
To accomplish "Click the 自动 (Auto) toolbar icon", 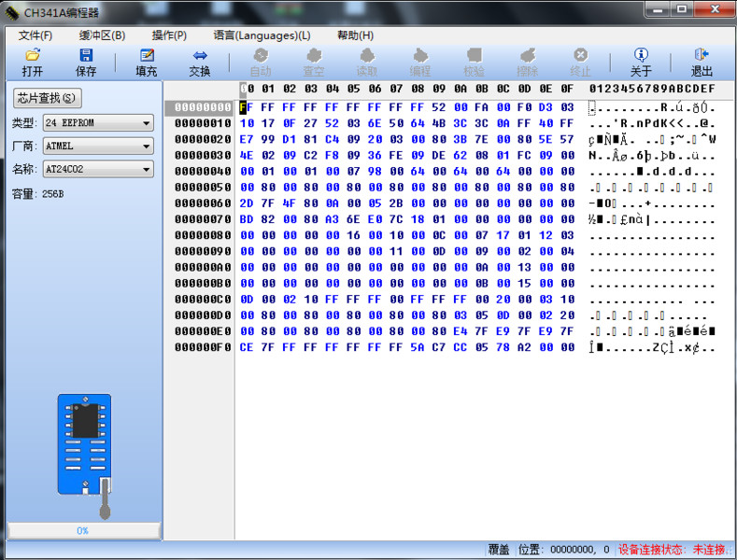I will point(261,56).
